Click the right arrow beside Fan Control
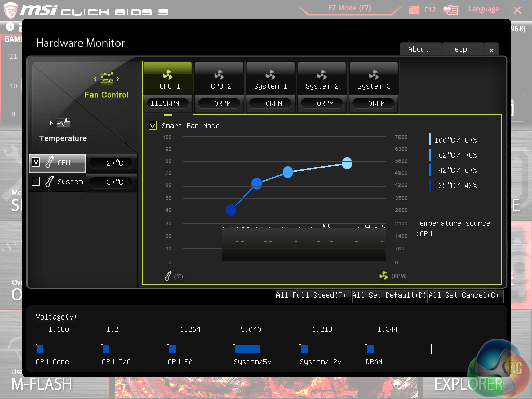Image resolution: width=532 pixels, height=399 pixels. 118,79
